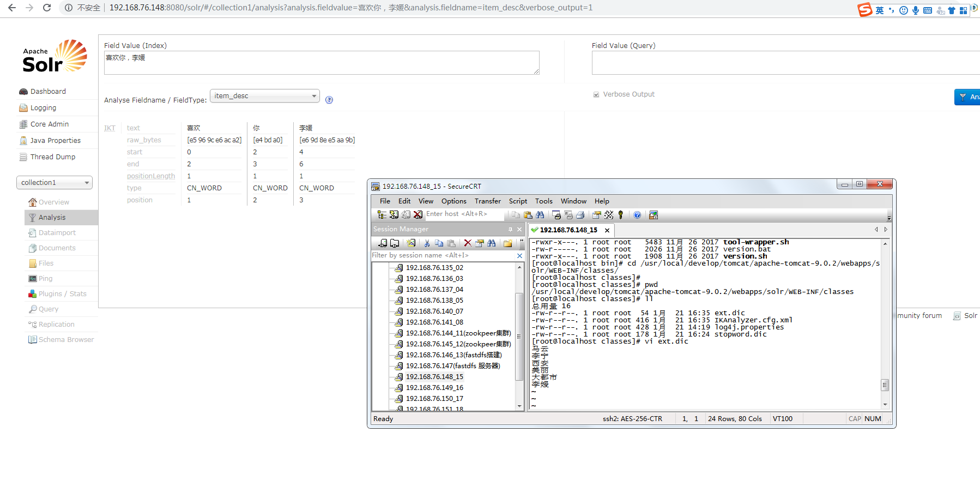The width and height of the screenshot is (980, 480).
Task: Click Quick Connect lightning icon in SecureCRT
Action: (x=394, y=215)
